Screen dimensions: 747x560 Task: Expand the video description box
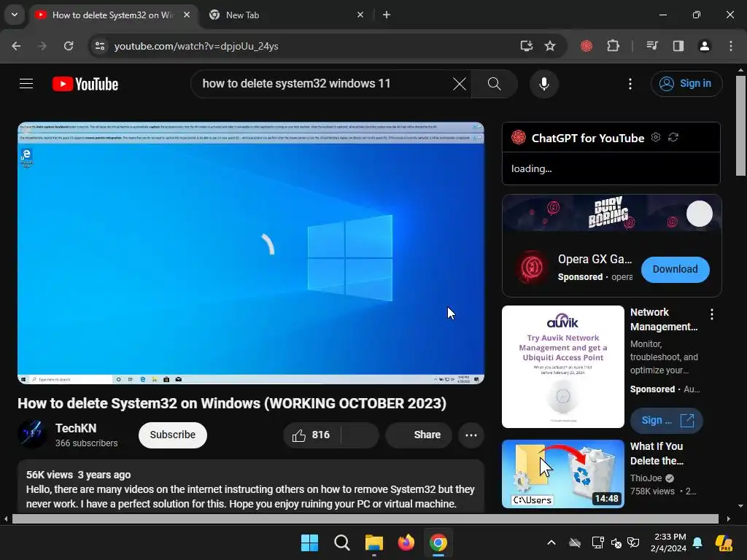coord(251,486)
